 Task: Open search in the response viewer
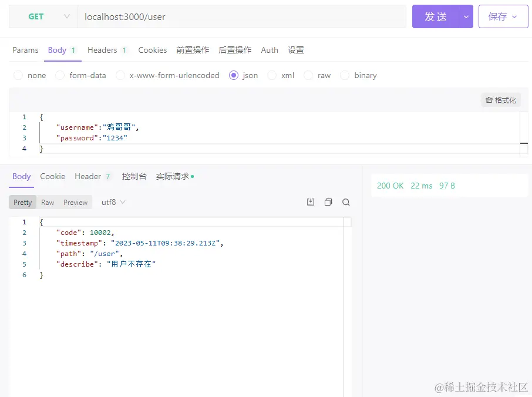(346, 201)
